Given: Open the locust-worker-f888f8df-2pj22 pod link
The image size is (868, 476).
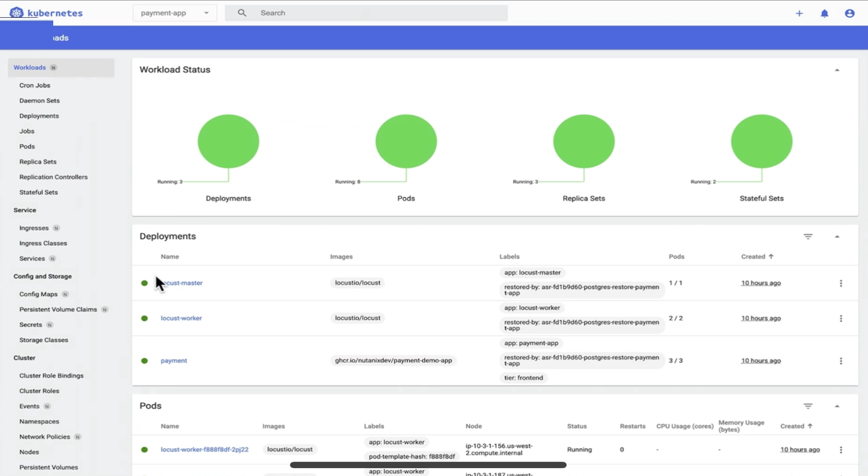Looking at the screenshot, I should click(x=205, y=450).
